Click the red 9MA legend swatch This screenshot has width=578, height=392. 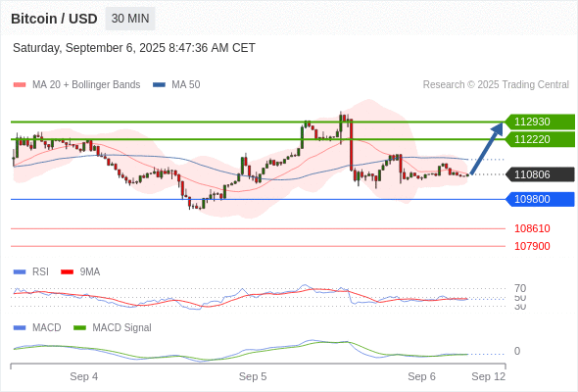67,272
